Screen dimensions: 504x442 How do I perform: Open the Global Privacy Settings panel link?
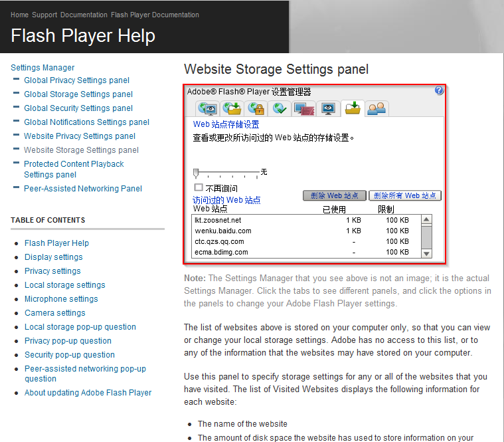pyautogui.click(x=76, y=80)
